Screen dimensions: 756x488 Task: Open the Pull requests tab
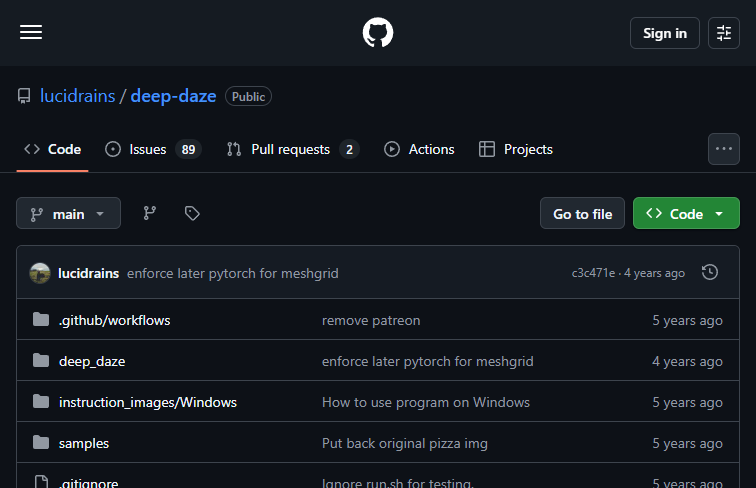pos(293,149)
